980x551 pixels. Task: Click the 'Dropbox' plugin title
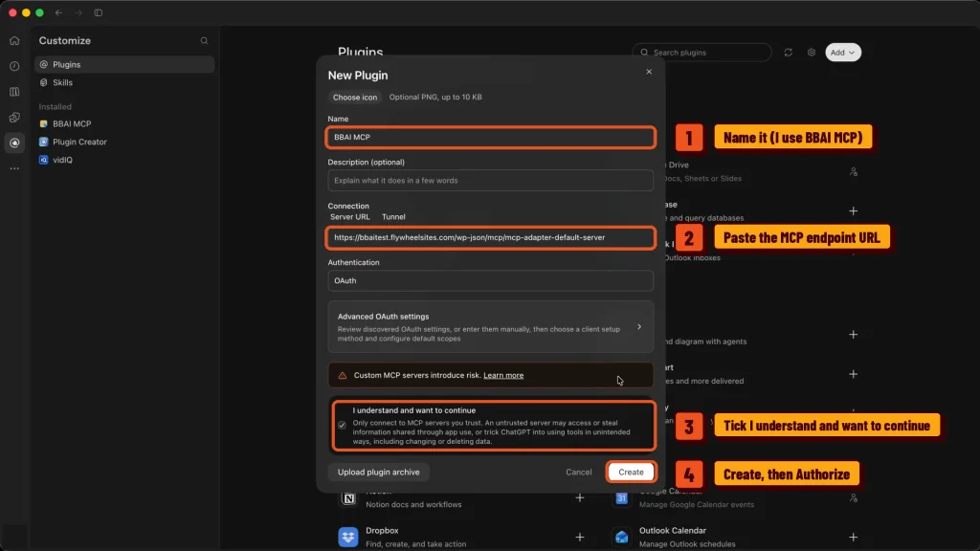382,530
